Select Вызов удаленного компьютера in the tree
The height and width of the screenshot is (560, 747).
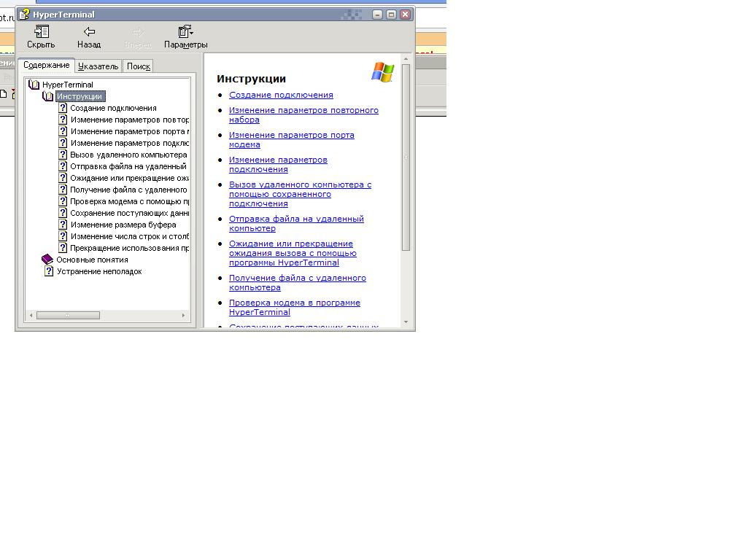[x=128, y=155]
